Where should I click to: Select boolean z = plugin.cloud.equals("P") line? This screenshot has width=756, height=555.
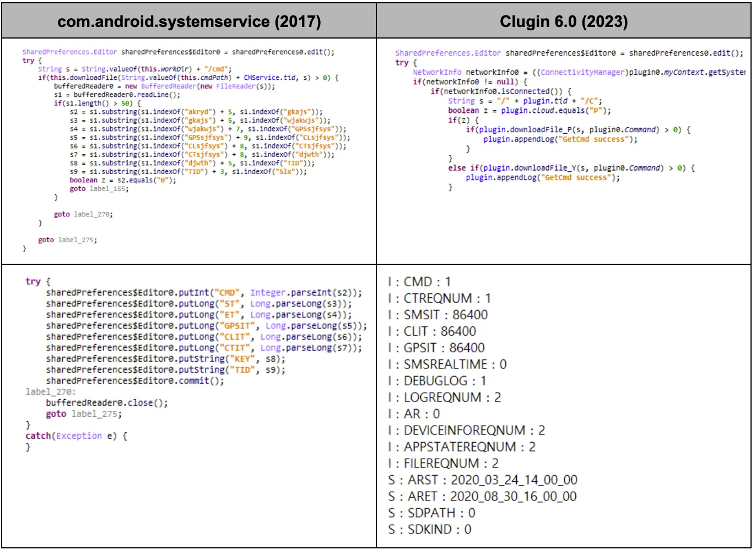530,110
